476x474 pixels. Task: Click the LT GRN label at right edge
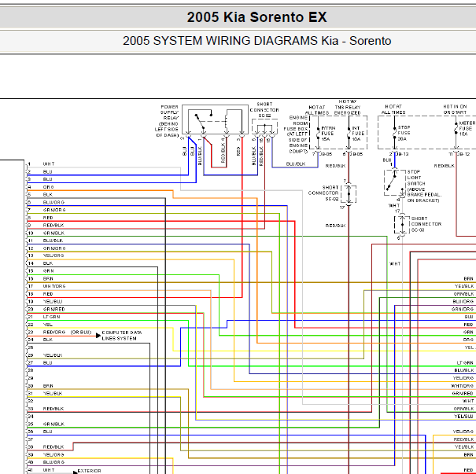465,362
